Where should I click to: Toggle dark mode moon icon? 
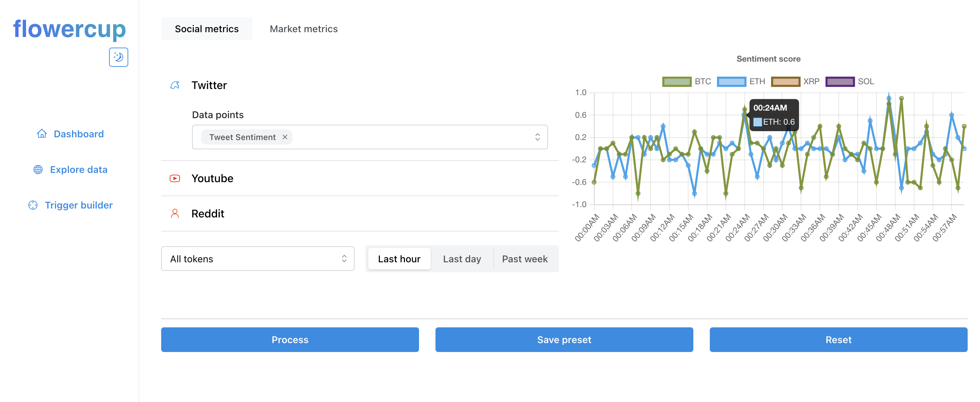(118, 57)
